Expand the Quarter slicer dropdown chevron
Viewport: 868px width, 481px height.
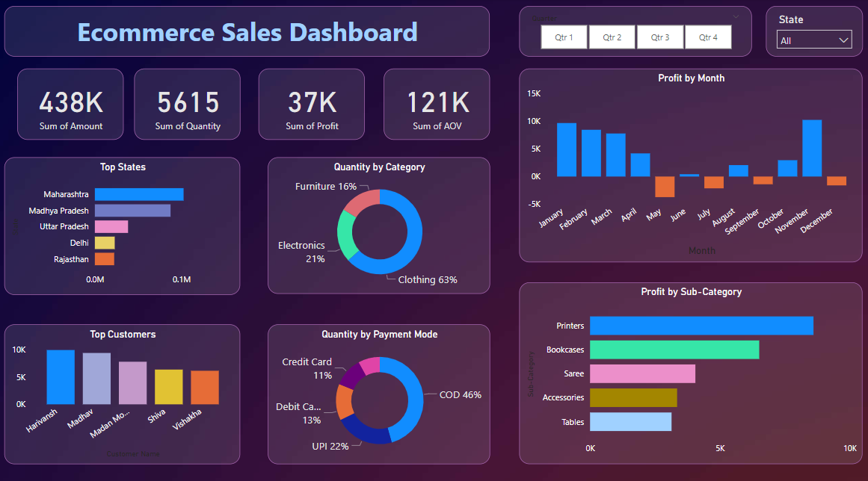(735, 16)
